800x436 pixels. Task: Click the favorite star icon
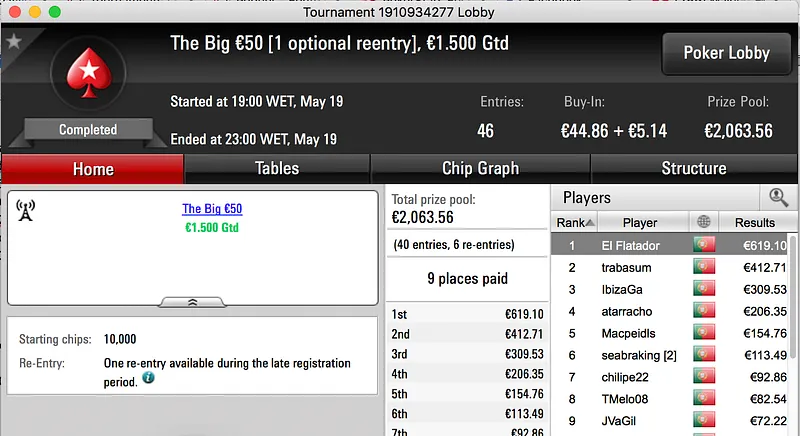click(x=14, y=42)
